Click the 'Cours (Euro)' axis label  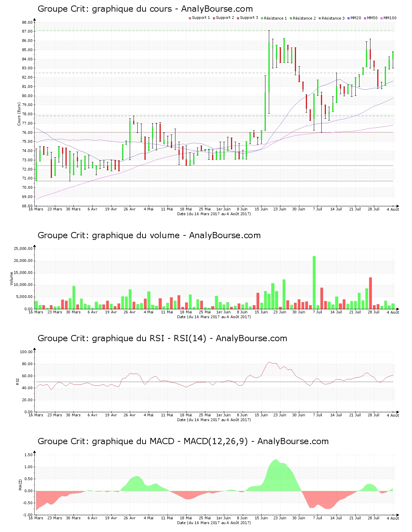[x=19, y=114]
